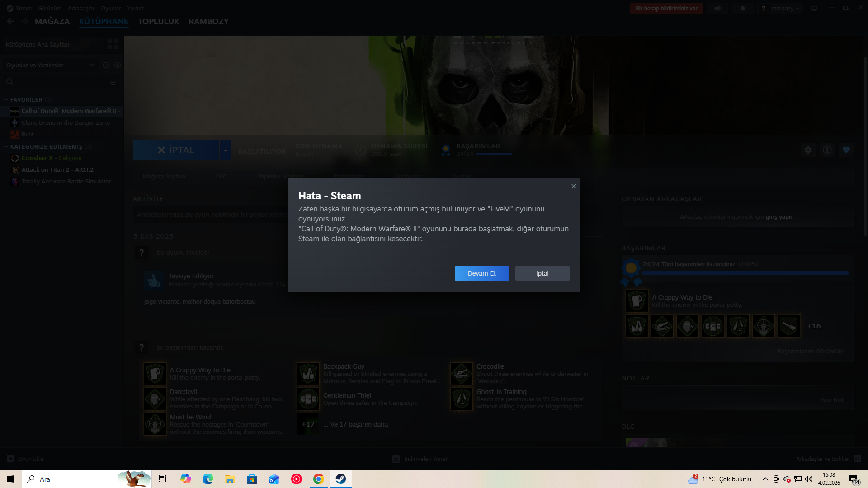
Task: Click the Backpack Guy achievement icon in activity
Action: pyautogui.click(x=308, y=374)
